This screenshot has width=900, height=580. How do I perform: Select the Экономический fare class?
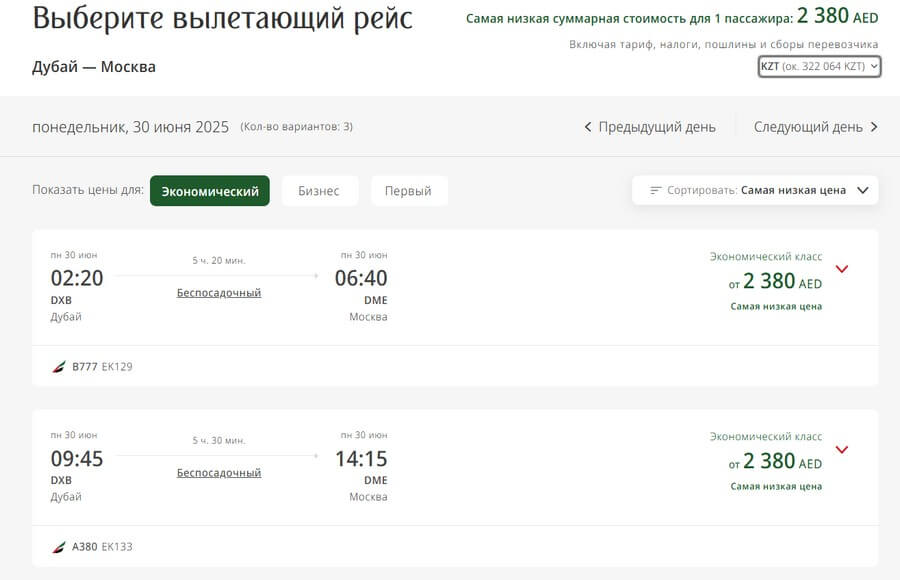210,191
